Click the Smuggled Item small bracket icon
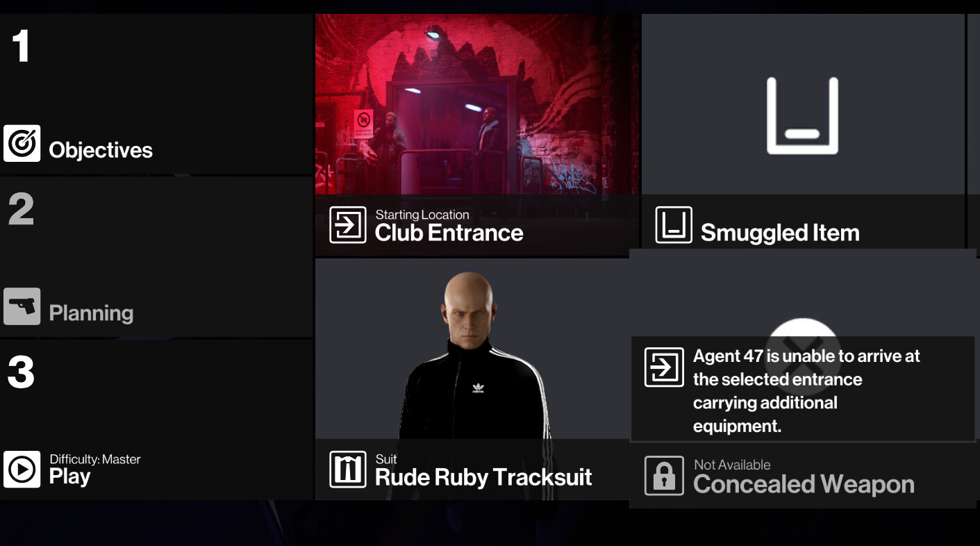The width and height of the screenshot is (980, 546). 674,225
